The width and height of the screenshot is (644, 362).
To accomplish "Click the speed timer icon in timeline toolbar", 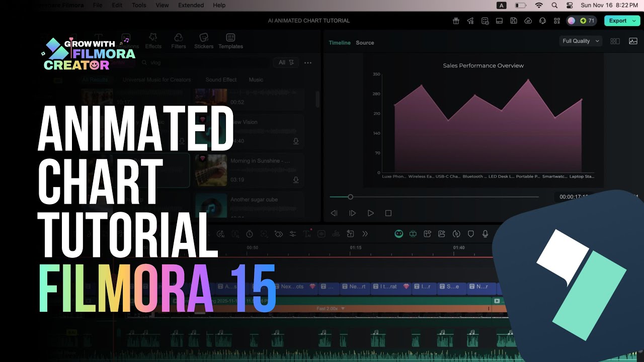I will tap(250, 234).
